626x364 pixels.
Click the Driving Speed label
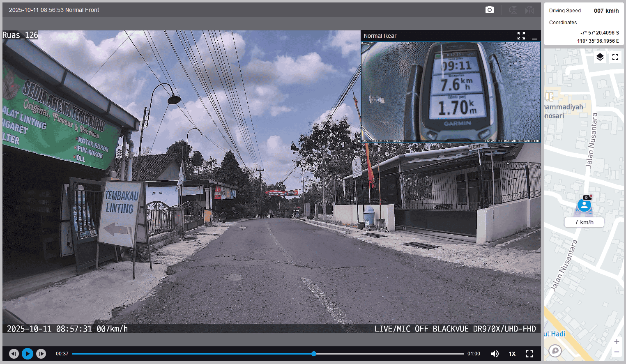tap(565, 11)
